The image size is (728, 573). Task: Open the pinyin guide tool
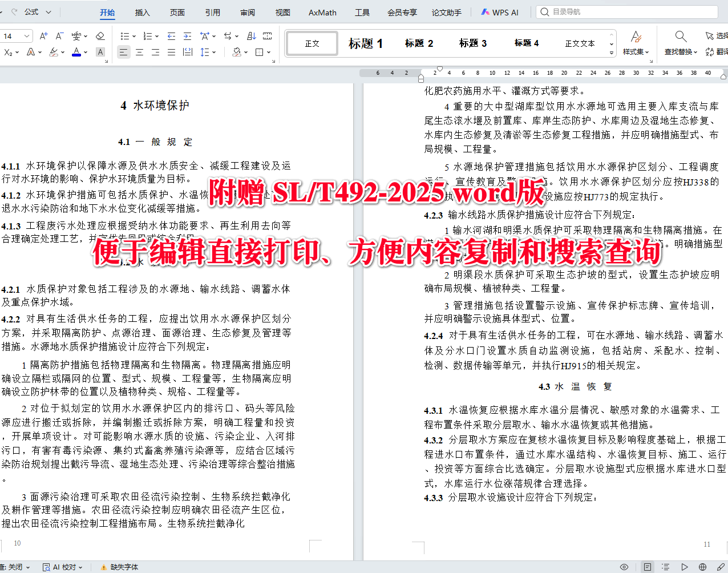pos(78,35)
